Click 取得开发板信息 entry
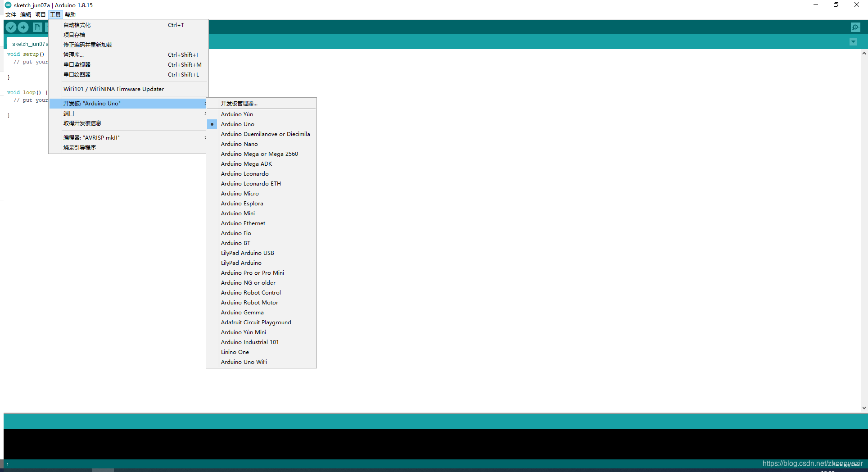Viewport: 868px width, 472px height. click(x=128, y=123)
